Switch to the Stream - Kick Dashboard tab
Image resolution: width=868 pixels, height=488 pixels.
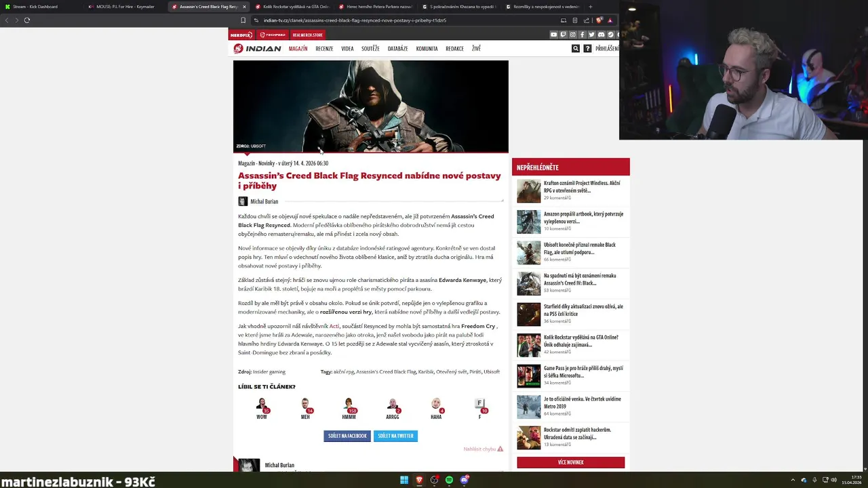(x=41, y=7)
